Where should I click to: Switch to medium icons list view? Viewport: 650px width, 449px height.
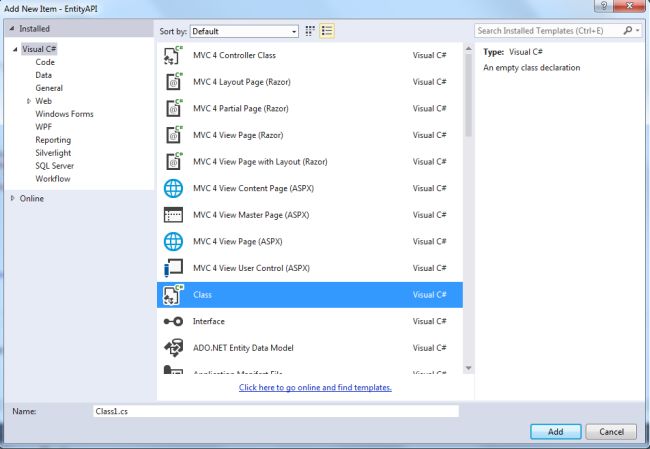coord(327,31)
